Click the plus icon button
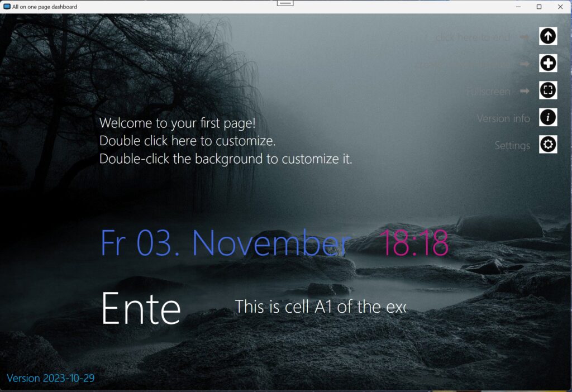 [548, 63]
